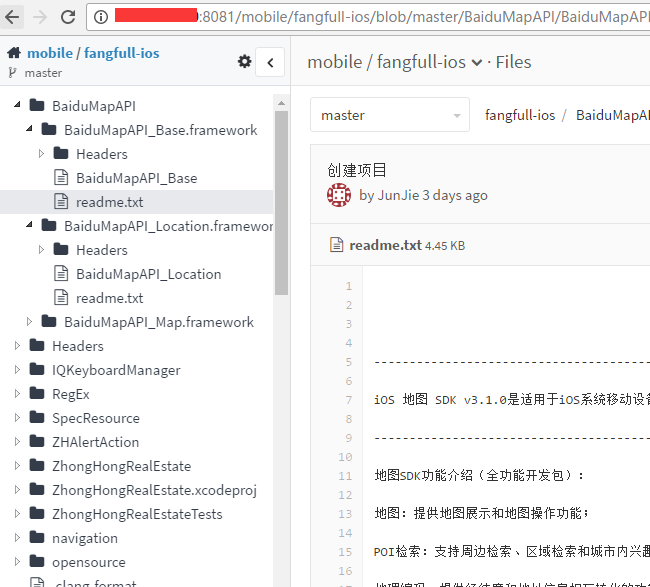Collapse the BaiduMapAPI folder arrow
650x587 pixels.
pos(17,104)
